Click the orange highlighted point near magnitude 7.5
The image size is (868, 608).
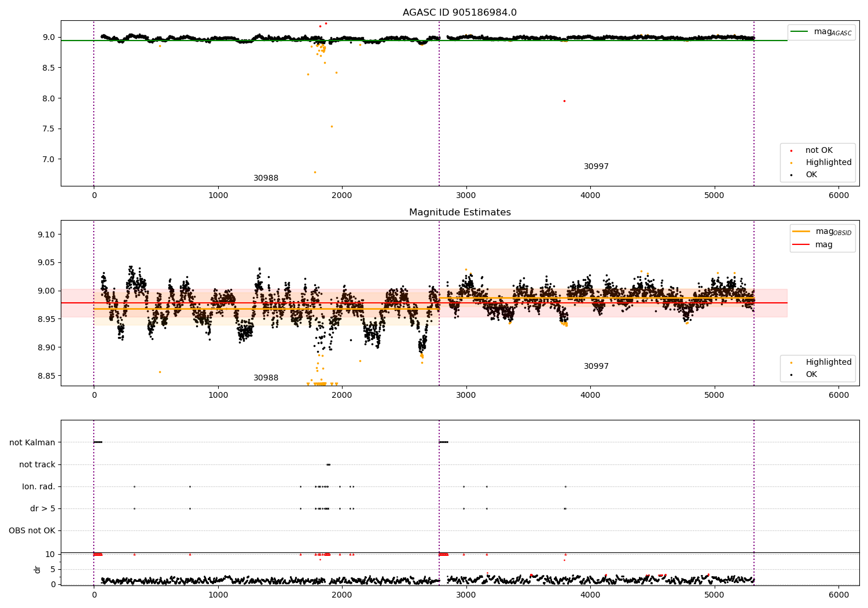point(332,126)
